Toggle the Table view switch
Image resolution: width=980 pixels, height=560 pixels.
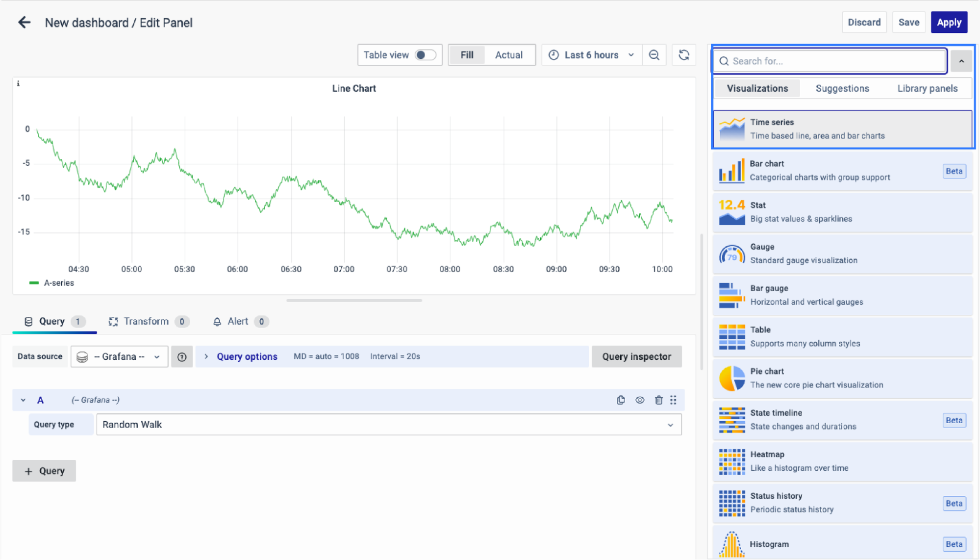click(x=425, y=55)
